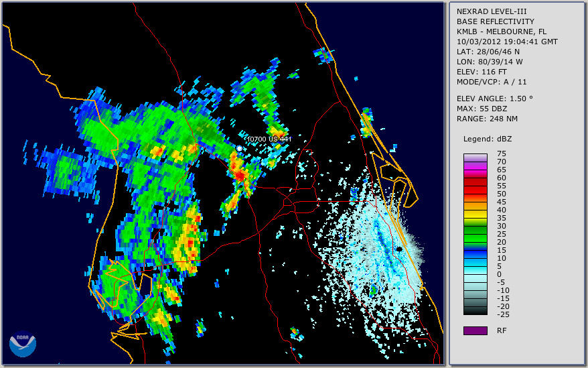
Task: Click the "MAX: 55 DBZ" line
Action: tap(482, 109)
